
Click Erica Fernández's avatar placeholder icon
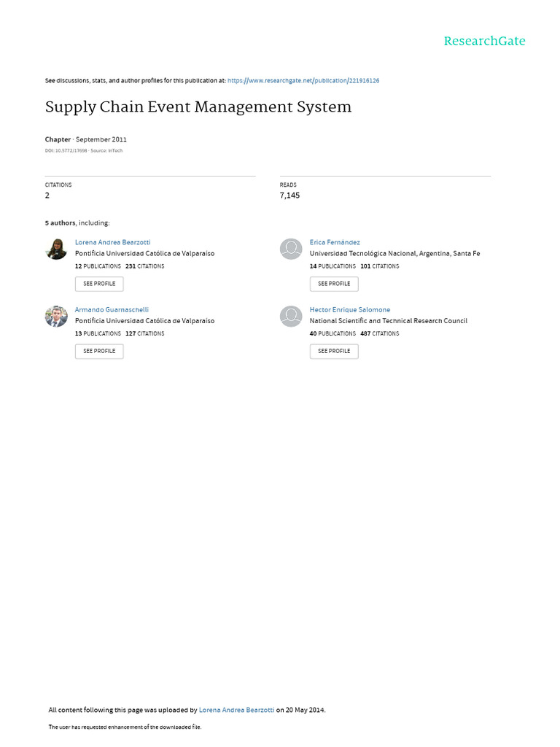coord(291,249)
